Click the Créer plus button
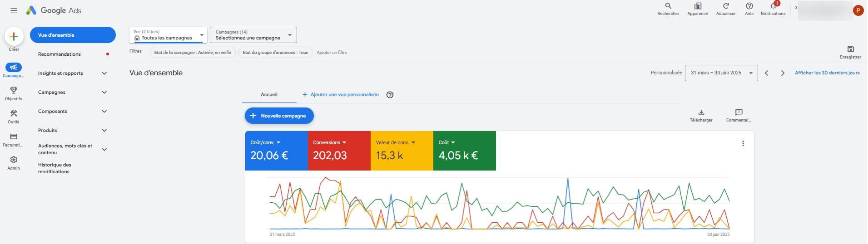Screen dimensions: 868x244 pyautogui.click(x=14, y=37)
